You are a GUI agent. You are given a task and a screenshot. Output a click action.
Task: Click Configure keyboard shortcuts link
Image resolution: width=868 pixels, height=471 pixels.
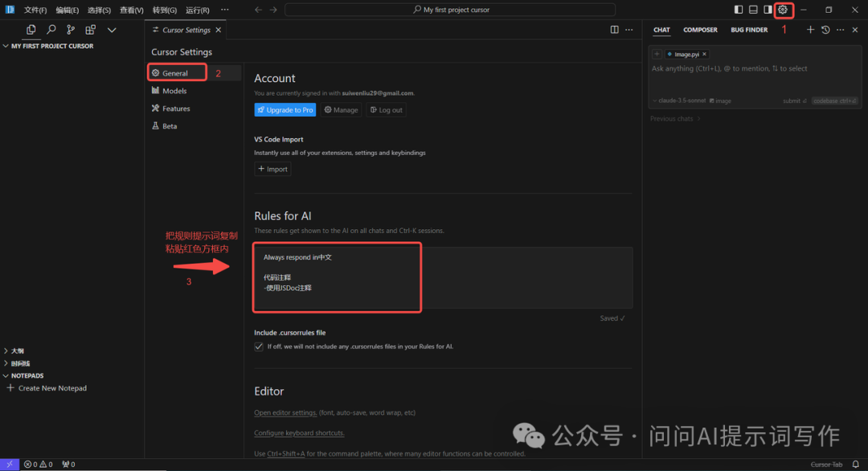click(x=299, y=432)
